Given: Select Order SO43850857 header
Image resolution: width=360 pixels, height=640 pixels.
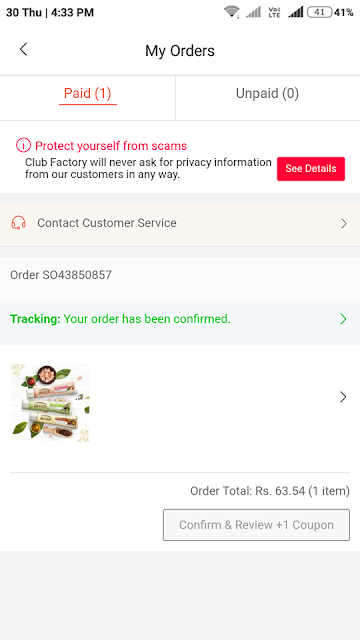Looking at the screenshot, I should click(x=61, y=275).
